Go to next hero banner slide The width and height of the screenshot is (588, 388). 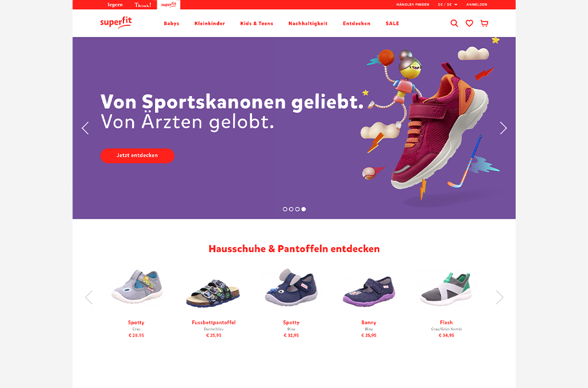[x=503, y=128]
